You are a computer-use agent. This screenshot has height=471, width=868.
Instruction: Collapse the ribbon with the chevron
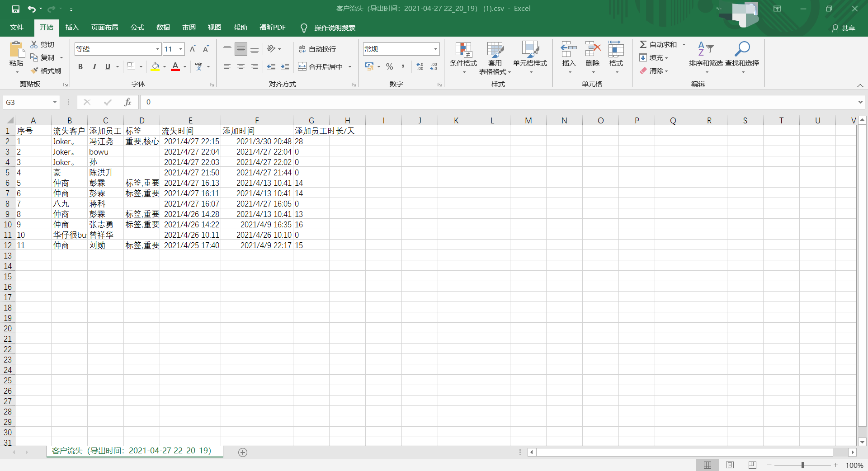click(x=860, y=85)
